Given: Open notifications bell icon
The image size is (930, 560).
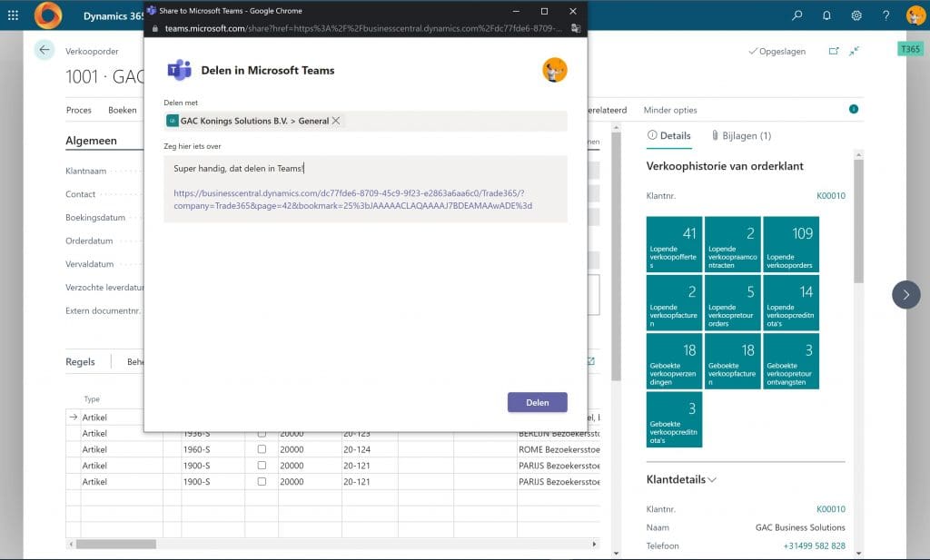Looking at the screenshot, I should coord(826,15).
